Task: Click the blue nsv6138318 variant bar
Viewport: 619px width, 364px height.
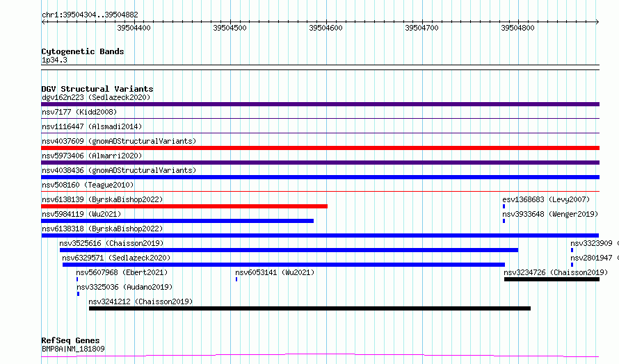Action: click(x=320, y=235)
